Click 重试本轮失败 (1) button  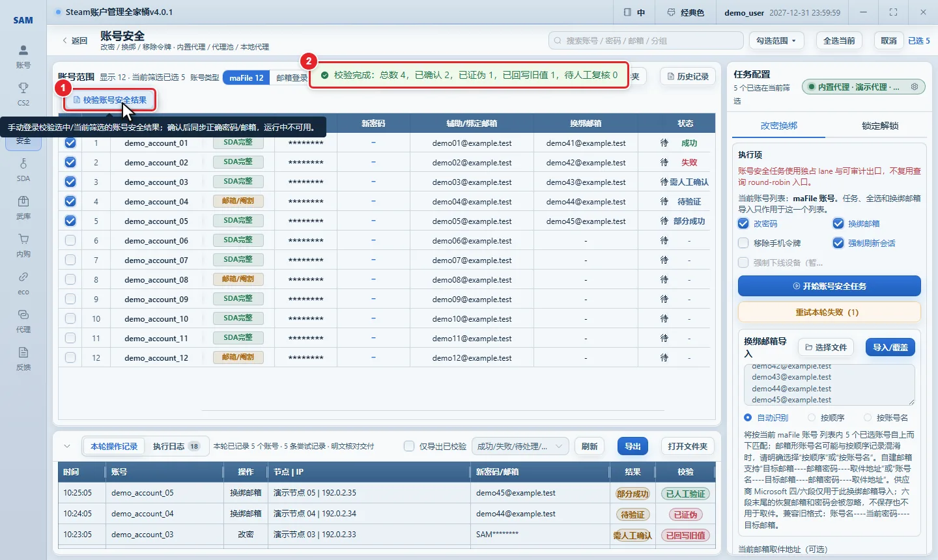[x=829, y=312]
